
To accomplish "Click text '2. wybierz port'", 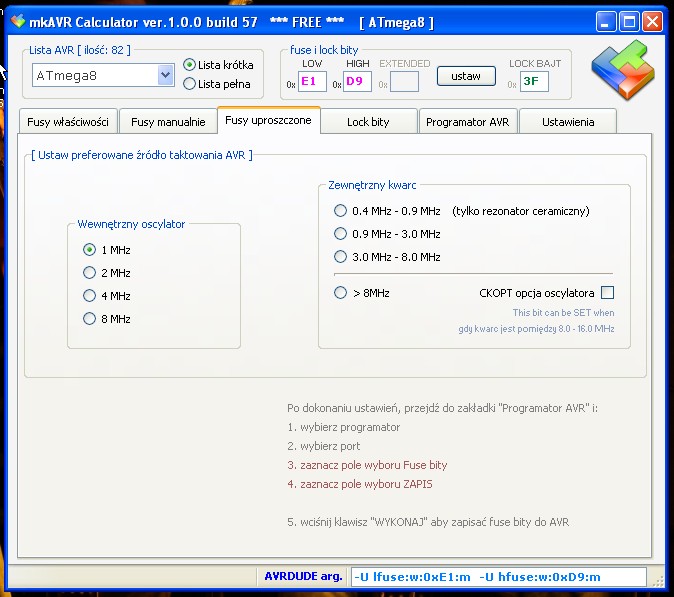I will click(x=324, y=446).
